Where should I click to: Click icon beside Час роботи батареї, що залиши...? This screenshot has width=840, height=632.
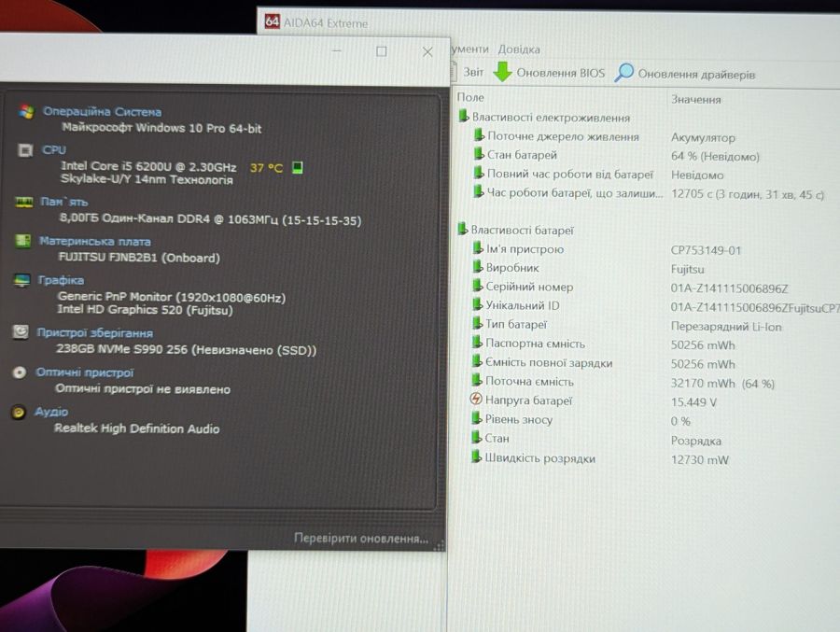[x=479, y=192]
